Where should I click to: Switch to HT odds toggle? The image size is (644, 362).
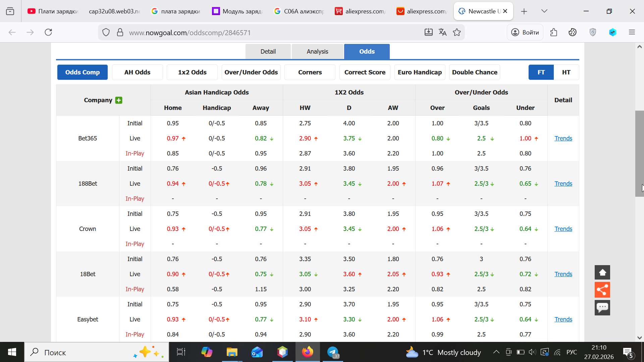566,72
